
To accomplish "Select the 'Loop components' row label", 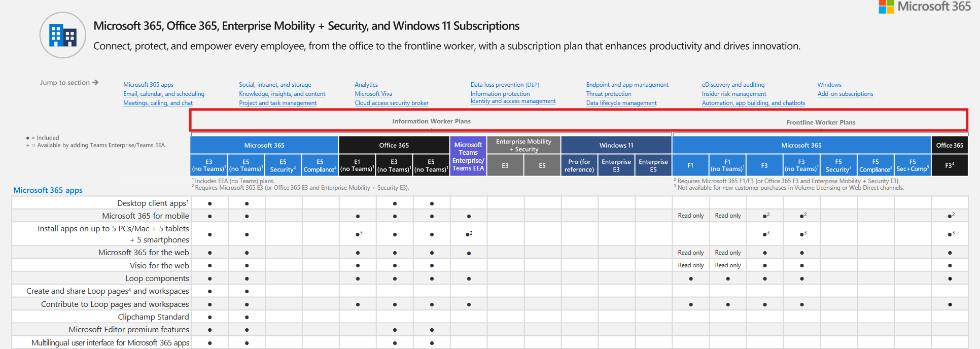I will tap(157, 278).
